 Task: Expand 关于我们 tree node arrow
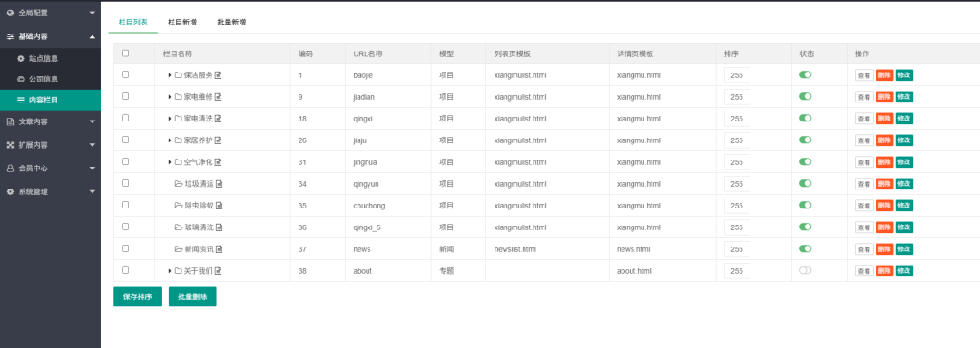coord(170,271)
